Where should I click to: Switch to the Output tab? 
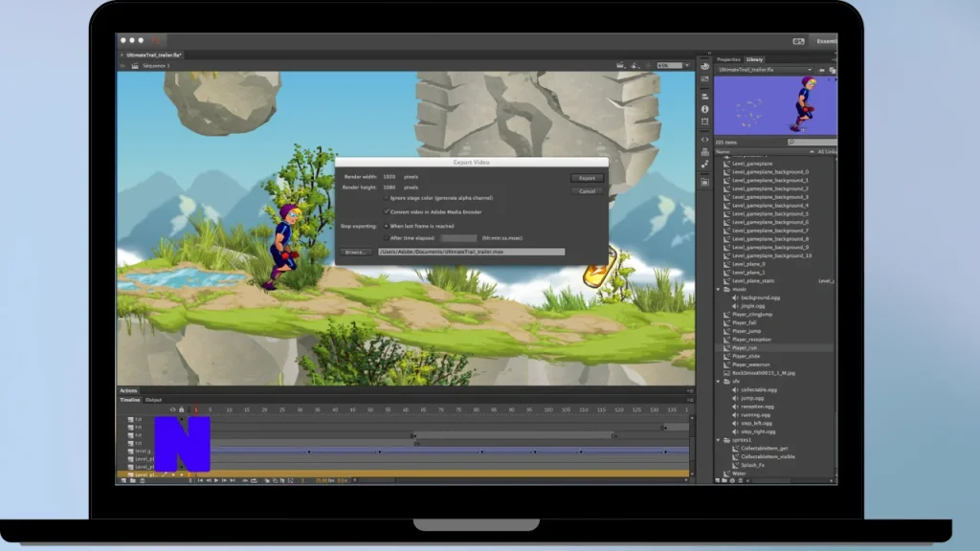point(153,400)
